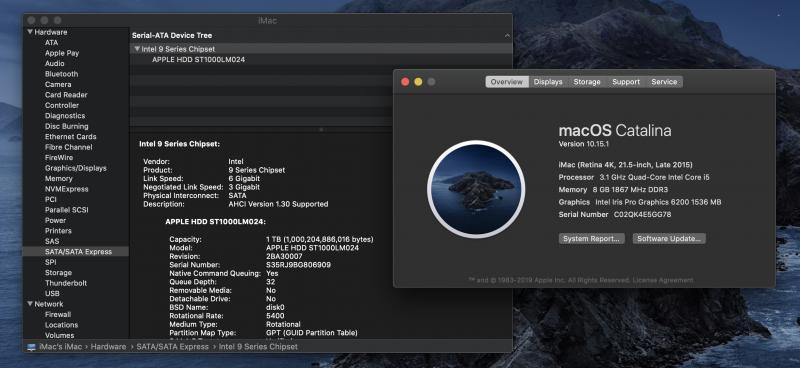Click the Intel Iris Pro Graphics 6200 text
This screenshot has height=368, width=800.
pyautogui.click(x=658, y=202)
